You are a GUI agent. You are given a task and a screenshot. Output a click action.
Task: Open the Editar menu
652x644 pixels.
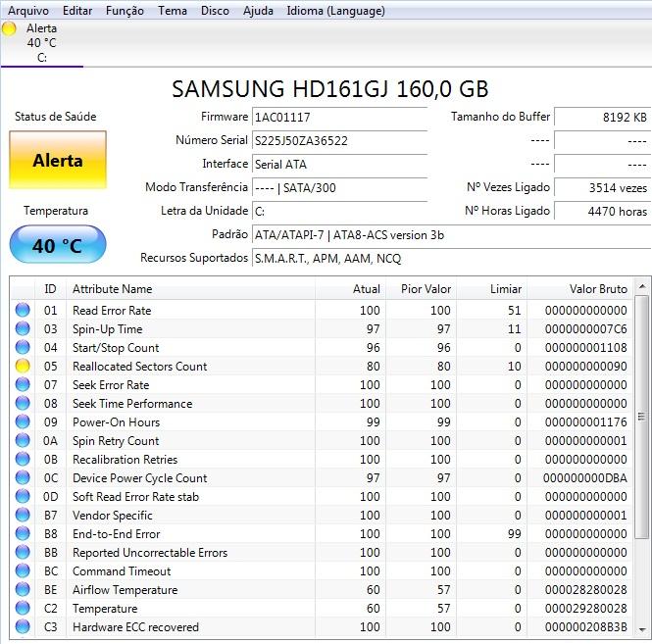(77, 11)
